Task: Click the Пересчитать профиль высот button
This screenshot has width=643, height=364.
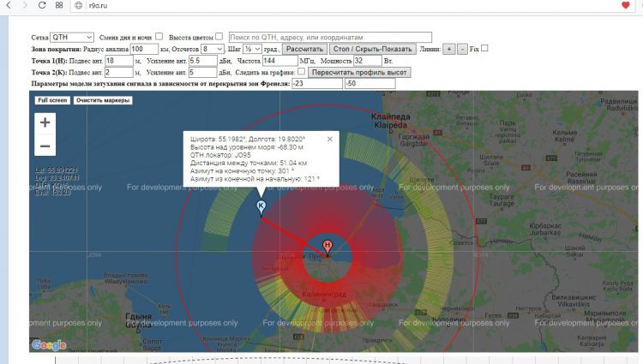Action: (359, 73)
